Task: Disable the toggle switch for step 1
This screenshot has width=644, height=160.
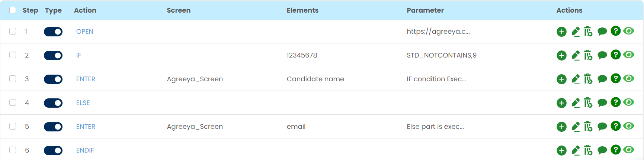Action: click(53, 32)
